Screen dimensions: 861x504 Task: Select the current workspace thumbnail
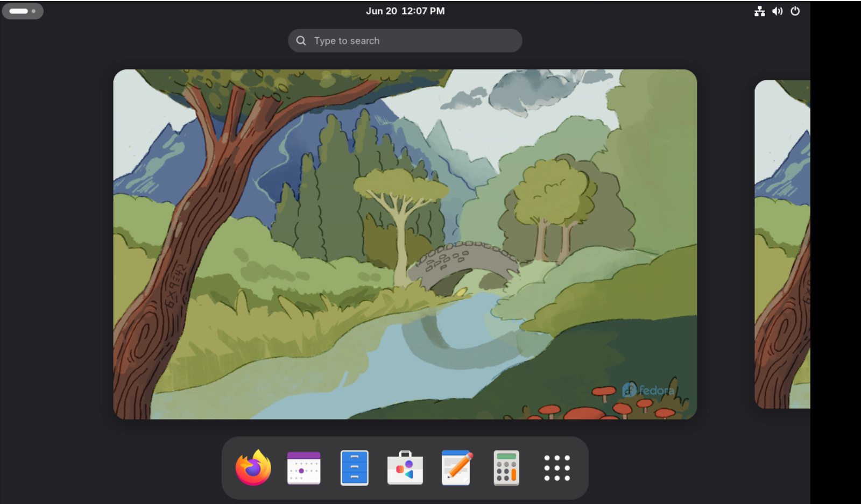click(x=405, y=244)
